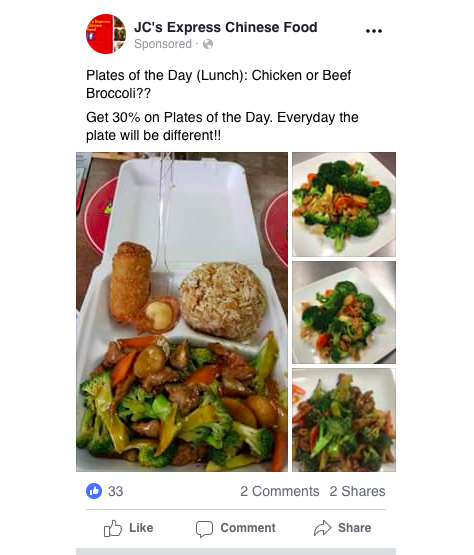Click the blue thumbs-up reaction icon
The width and height of the screenshot is (474, 555).
(94, 491)
